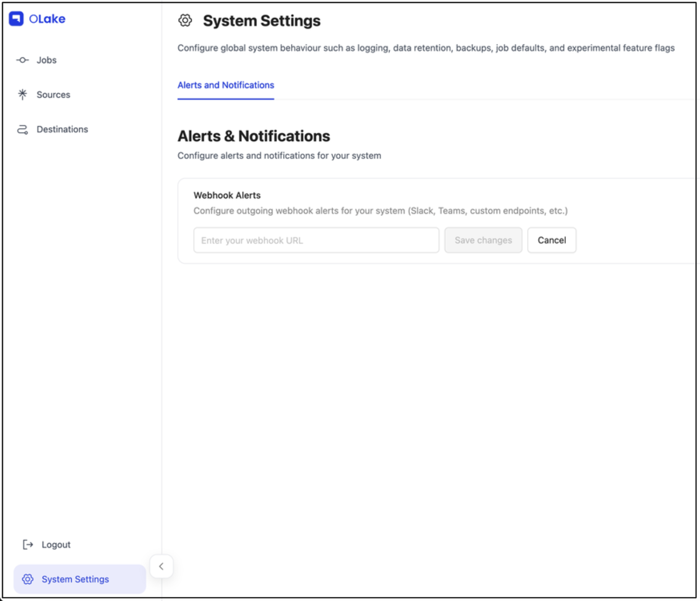Click the webhook URL input field
The height and width of the screenshot is (601, 700).
316,240
